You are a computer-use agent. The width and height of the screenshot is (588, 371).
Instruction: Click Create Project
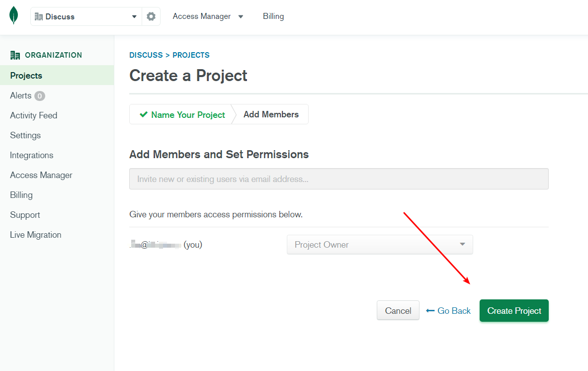click(x=514, y=310)
